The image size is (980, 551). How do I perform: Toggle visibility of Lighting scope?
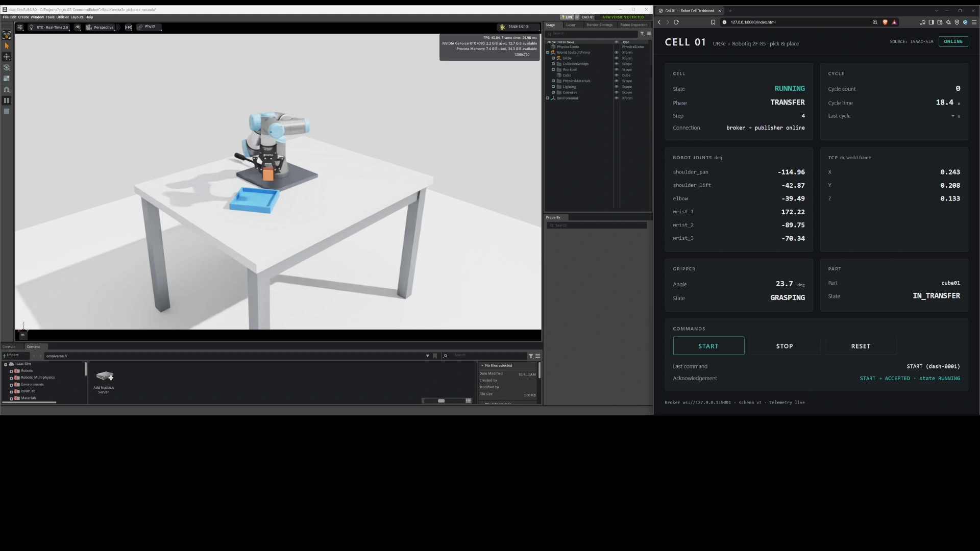[616, 87]
